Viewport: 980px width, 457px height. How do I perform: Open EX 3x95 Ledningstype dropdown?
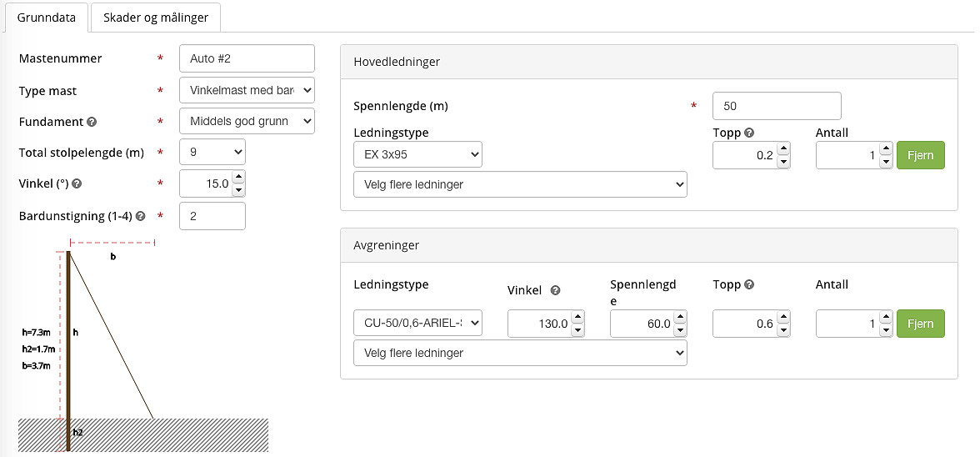pyautogui.click(x=417, y=154)
